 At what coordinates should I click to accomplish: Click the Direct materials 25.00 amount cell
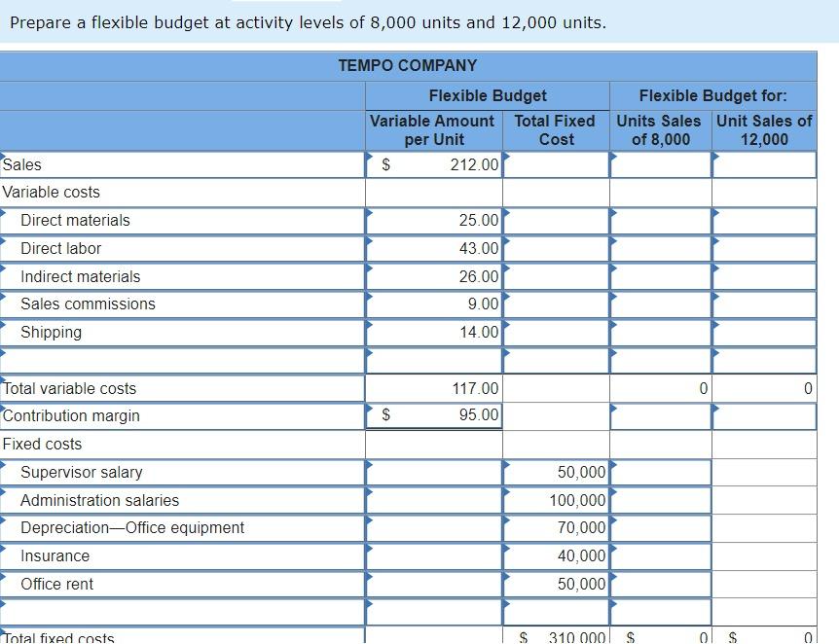coord(434,221)
